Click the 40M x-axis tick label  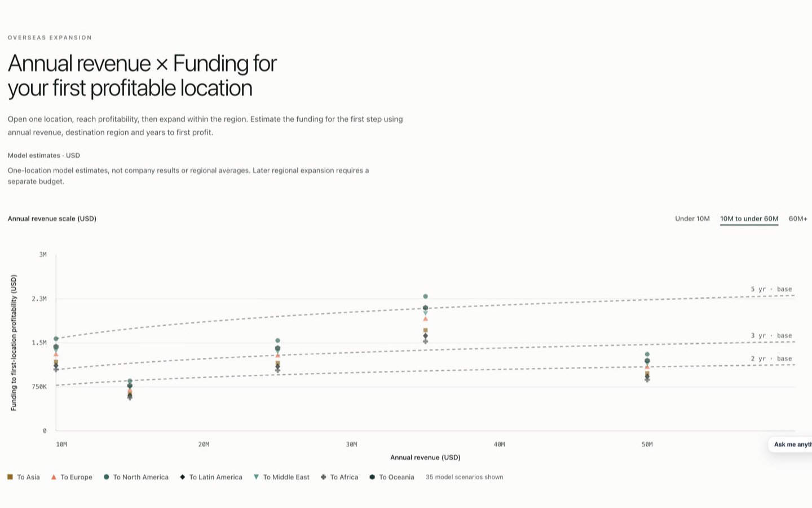click(x=499, y=444)
